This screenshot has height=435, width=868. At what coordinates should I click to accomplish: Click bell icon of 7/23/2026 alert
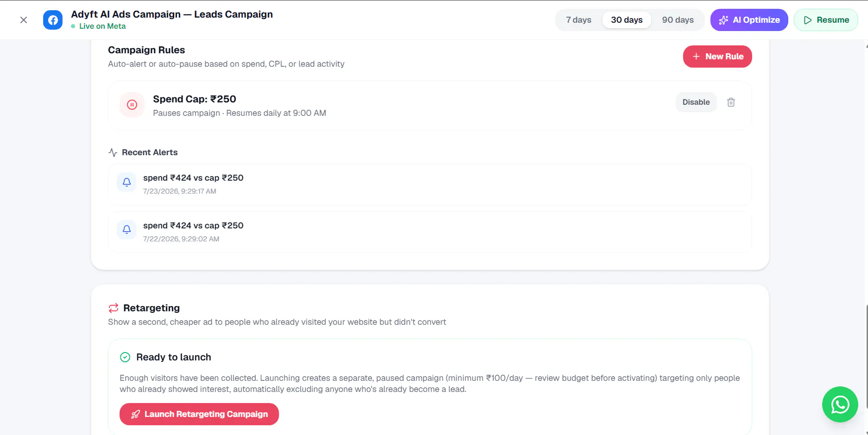tap(127, 182)
